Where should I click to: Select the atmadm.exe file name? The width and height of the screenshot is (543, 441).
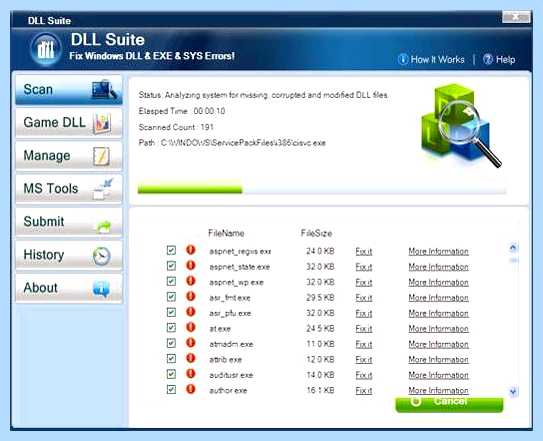pyautogui.click(x=231, y=344)
